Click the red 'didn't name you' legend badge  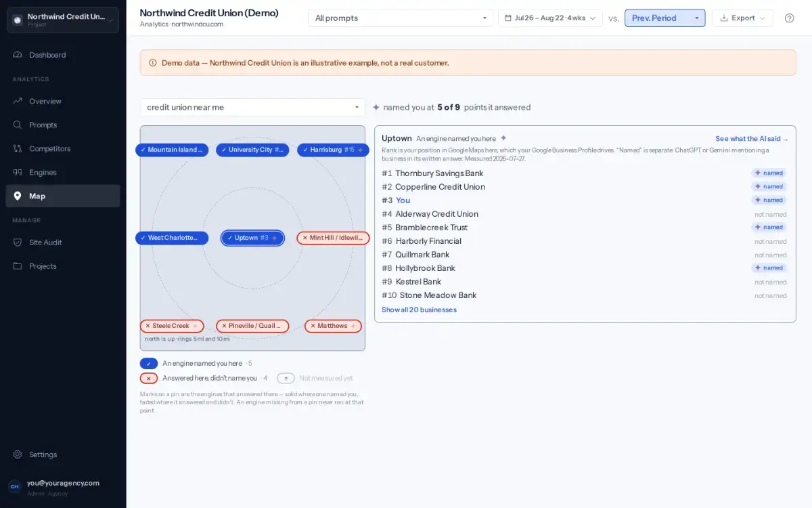pyautogui.click(x=149, y=378)
